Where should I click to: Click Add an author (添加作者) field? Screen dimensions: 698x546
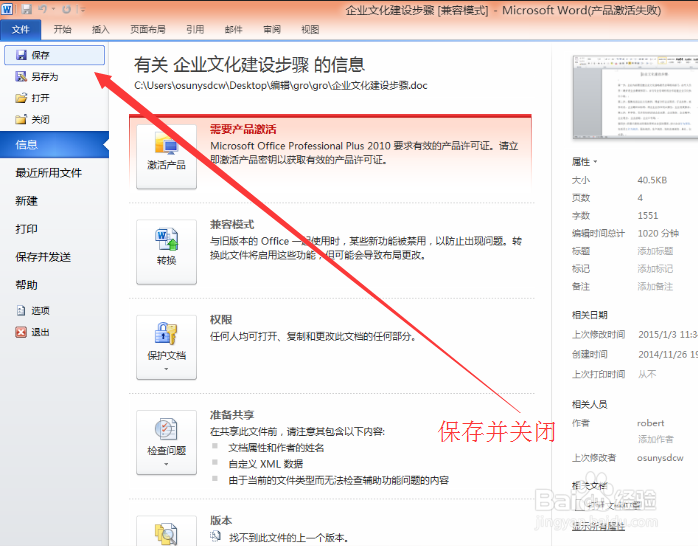[x=655, y=439]
